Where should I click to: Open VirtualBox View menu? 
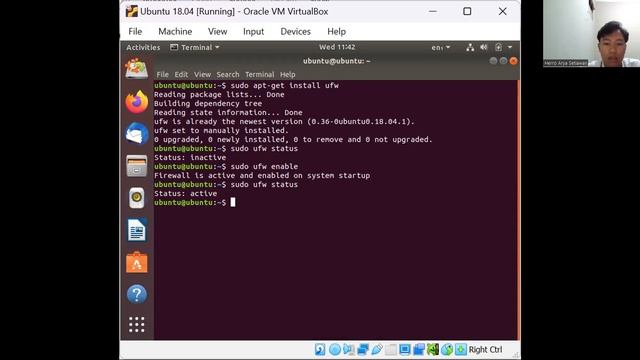218,31
